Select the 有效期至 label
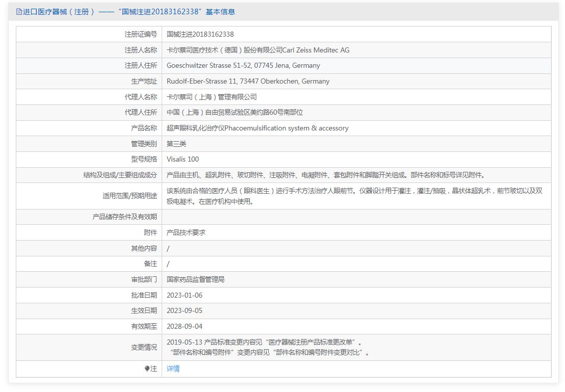The width and height of the screenshot is (565, 392). point(144,326)
